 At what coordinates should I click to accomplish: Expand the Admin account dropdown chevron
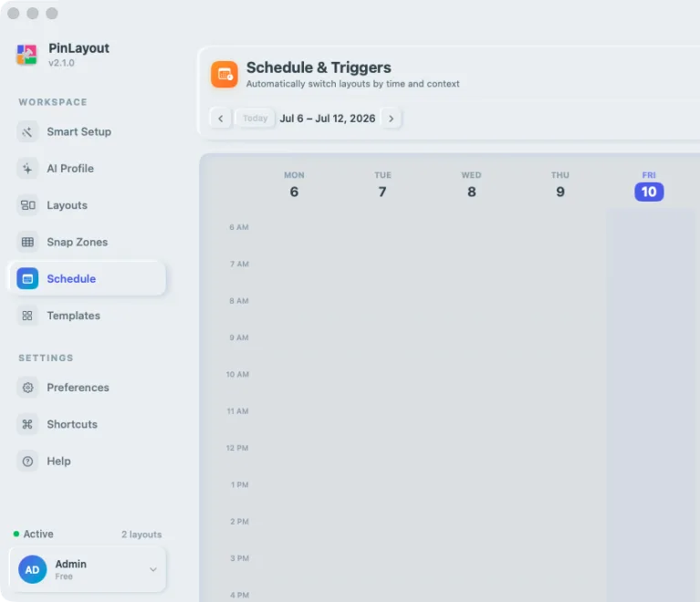tap(153, 569)
